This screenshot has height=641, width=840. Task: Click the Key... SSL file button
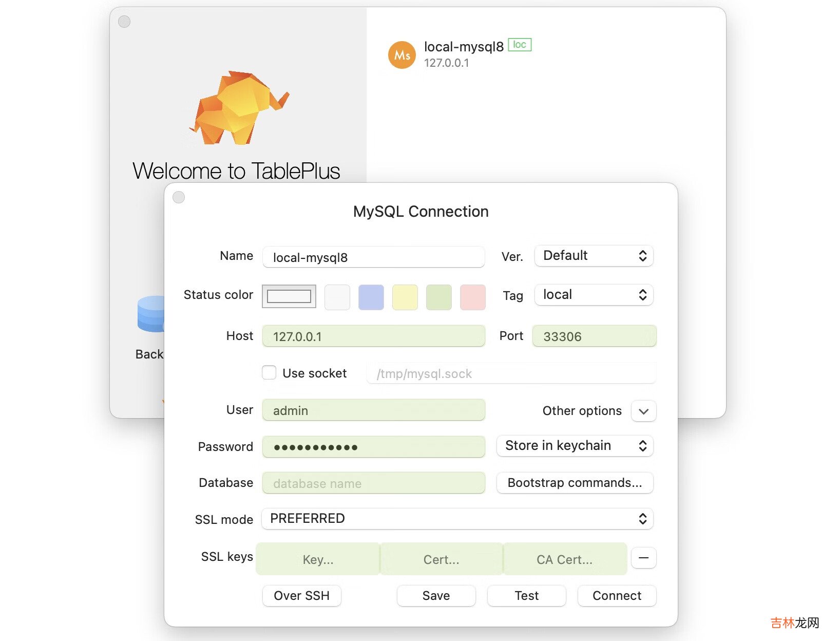tap(318, 559)
